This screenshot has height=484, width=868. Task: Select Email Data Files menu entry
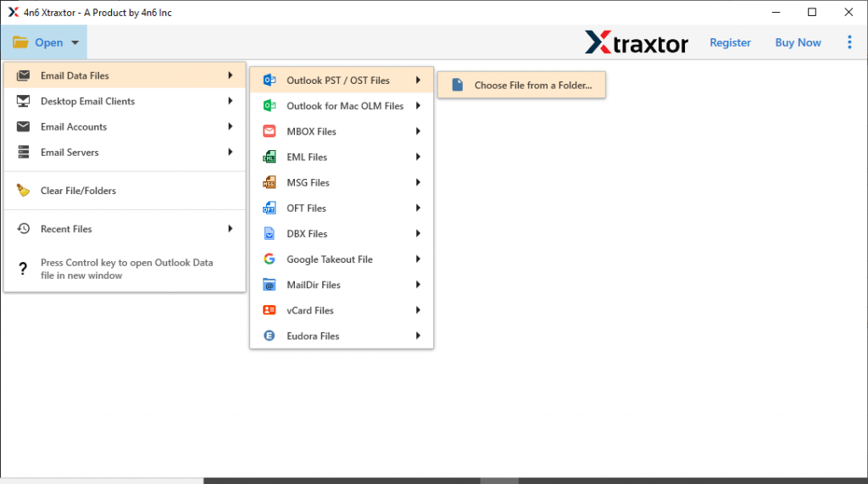pos(125,76)
